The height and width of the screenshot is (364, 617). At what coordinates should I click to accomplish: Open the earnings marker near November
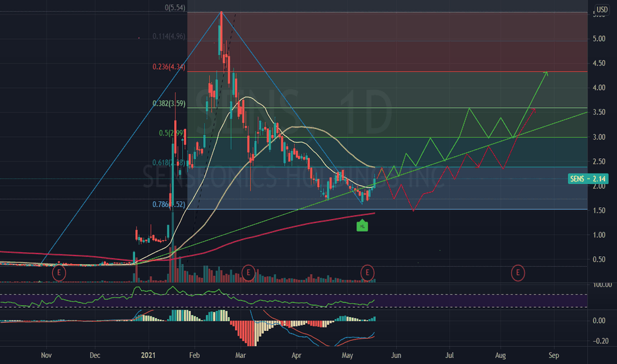59,272
